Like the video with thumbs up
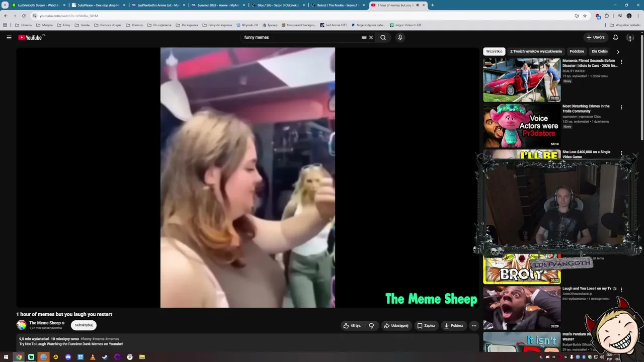 [x=352, y=325]
